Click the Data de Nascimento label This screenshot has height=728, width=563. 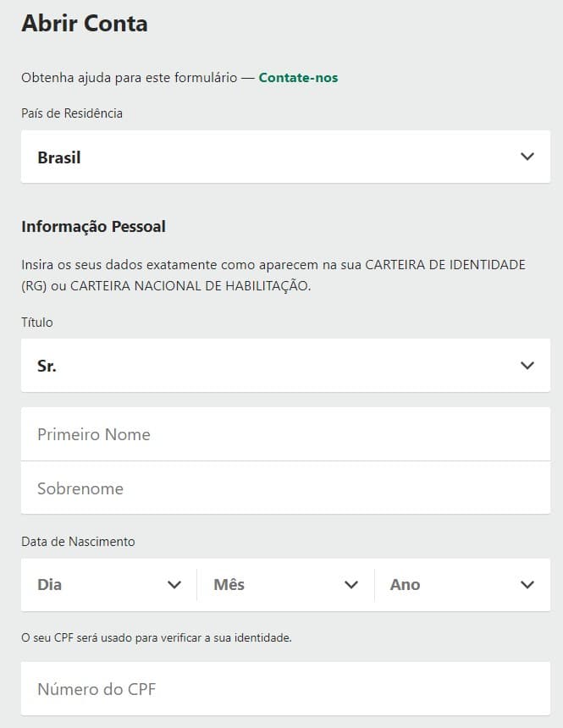point(78,542)
